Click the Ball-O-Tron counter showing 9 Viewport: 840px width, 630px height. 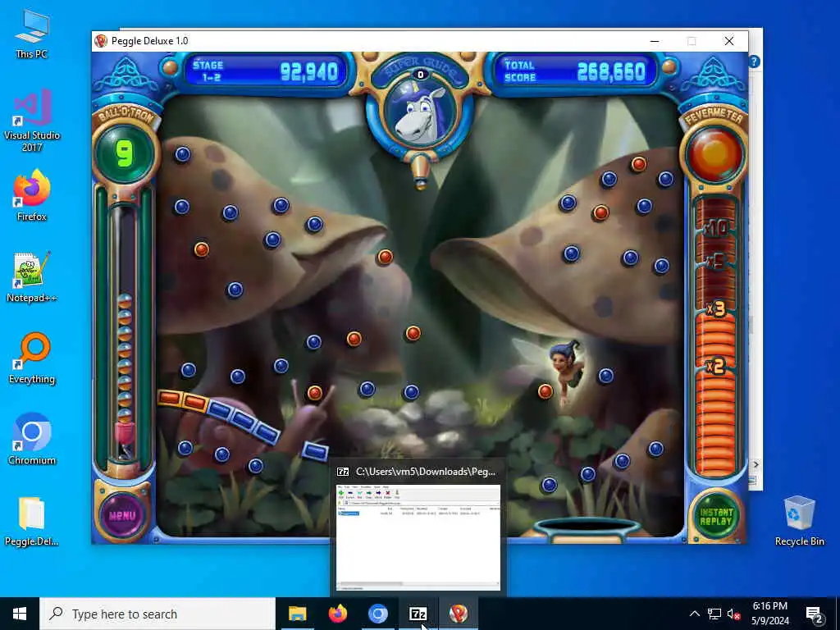tap(125, 153)
